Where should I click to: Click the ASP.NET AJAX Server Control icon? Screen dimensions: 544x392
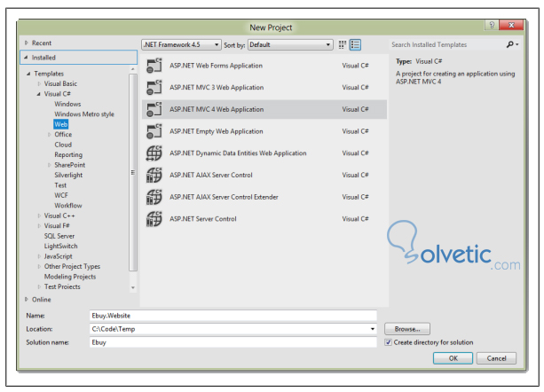pyautogui.click(x=154, y=175)
